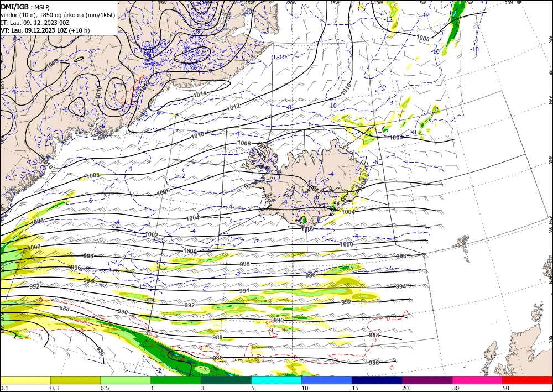Screen dimensions: 553x392
Task: Click the '35W' longitude label
Action: point(162,3)
